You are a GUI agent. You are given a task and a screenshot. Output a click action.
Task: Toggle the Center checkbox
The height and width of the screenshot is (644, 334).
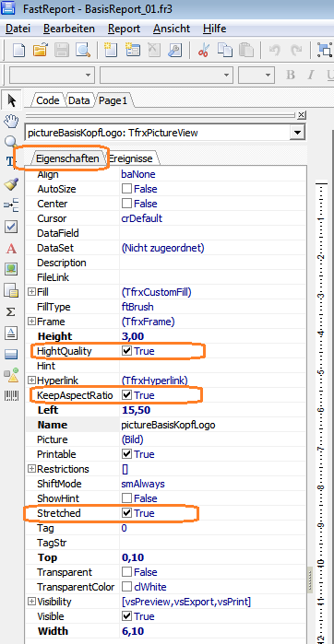pos(126,204)
